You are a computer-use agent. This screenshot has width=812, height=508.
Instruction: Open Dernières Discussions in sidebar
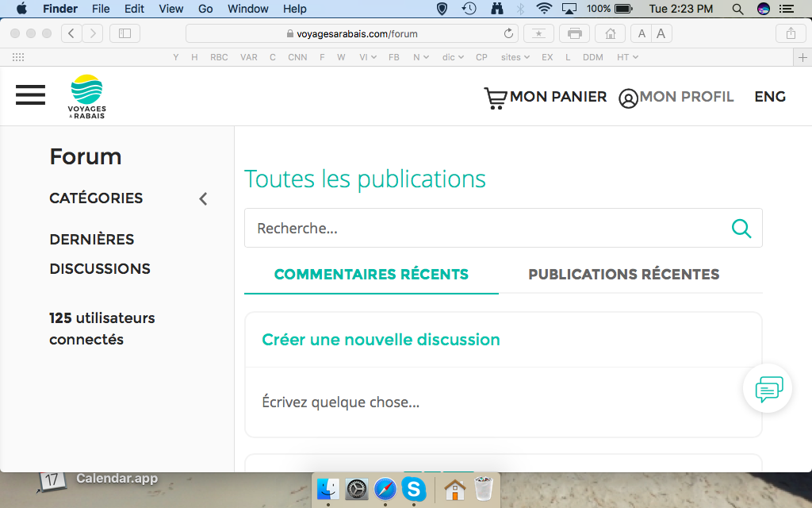click(99, 254)
